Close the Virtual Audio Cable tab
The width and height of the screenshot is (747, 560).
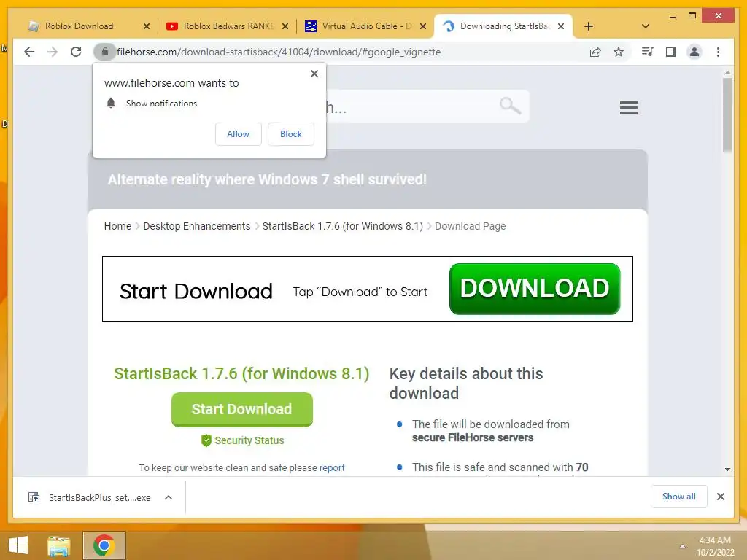422,26
